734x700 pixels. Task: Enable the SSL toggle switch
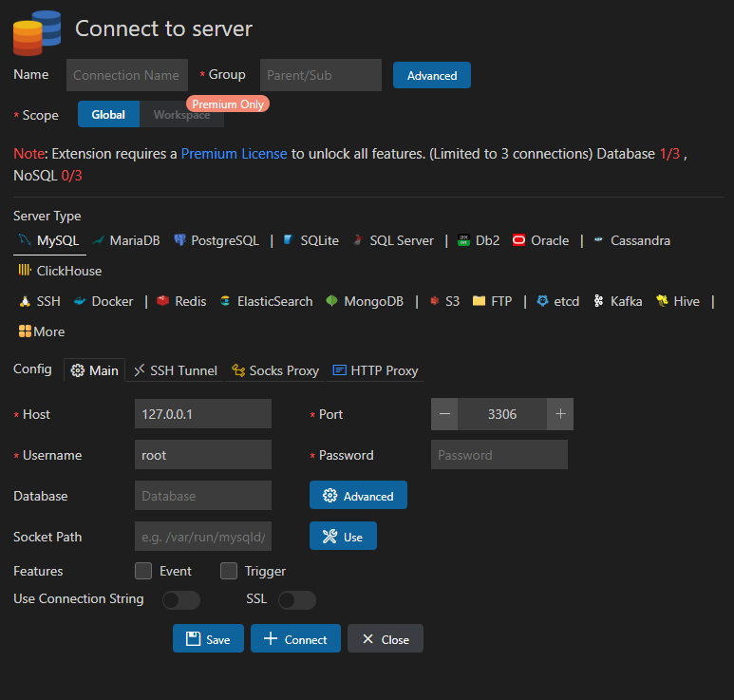[x=297, y=600]
